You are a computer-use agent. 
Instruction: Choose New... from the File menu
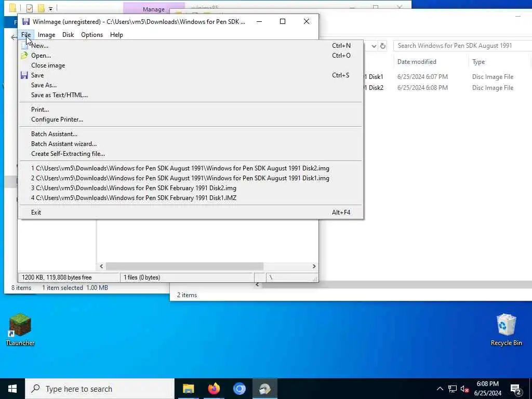pos(191,46)
